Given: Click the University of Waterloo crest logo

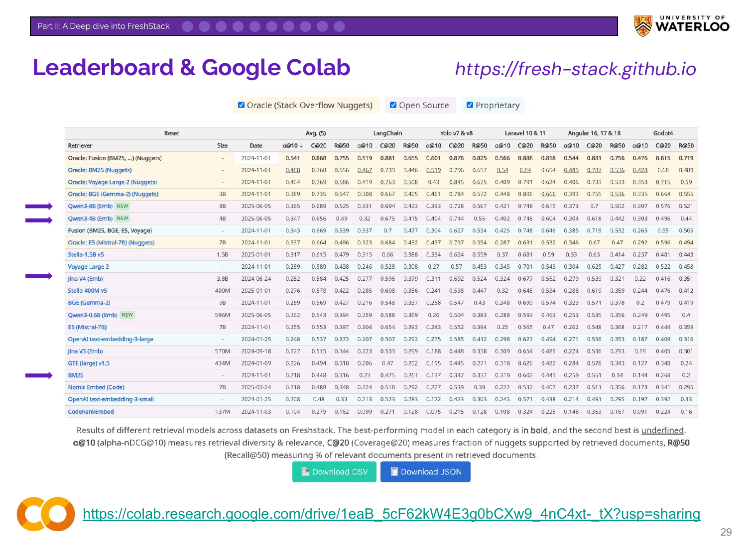Looking at the screenshot, I should point(643,26).
